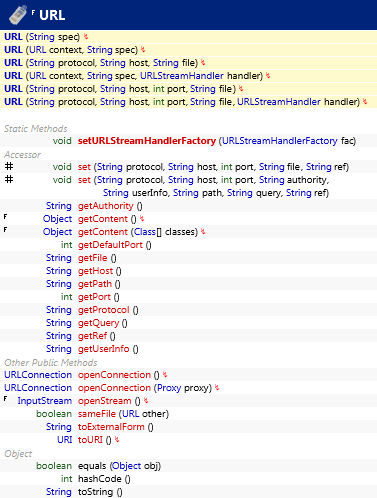The width and height of the screenshot is (377, 498).
Task: Click exception marker after URL(String spec) constructor
Action: click(x=86, y=37)
